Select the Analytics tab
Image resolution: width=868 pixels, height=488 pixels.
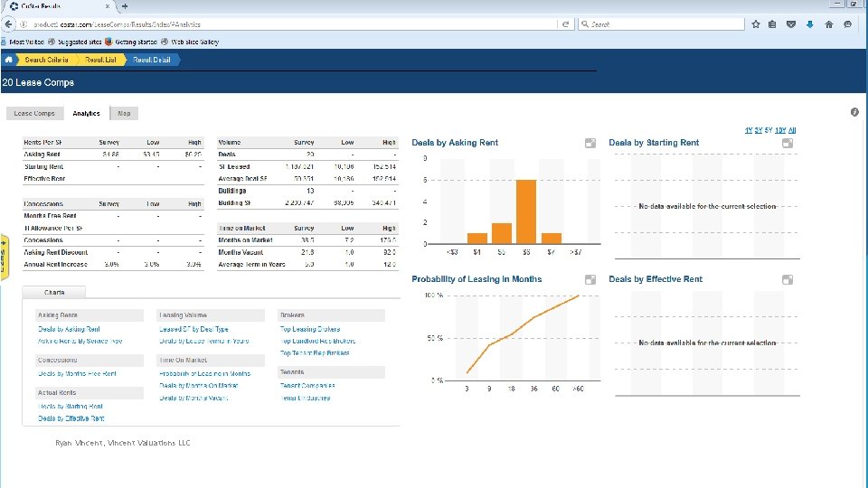coord(87,114)
